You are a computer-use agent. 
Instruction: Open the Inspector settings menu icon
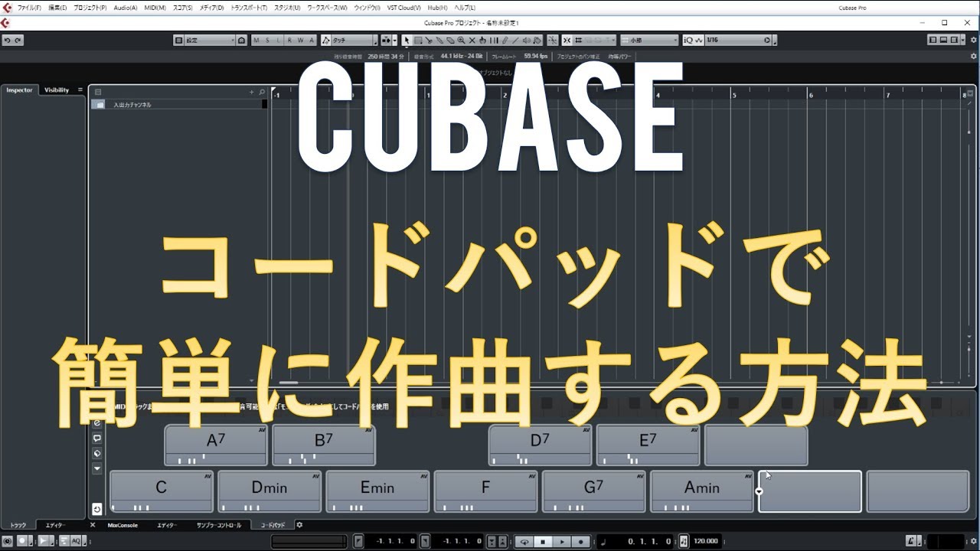[x=80, y=90]
